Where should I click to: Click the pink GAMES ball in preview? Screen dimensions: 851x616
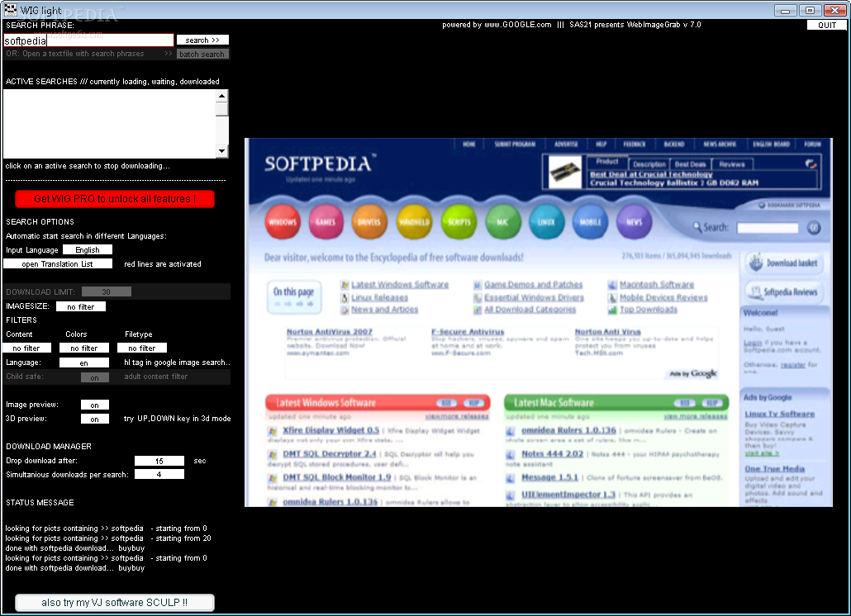326,222
